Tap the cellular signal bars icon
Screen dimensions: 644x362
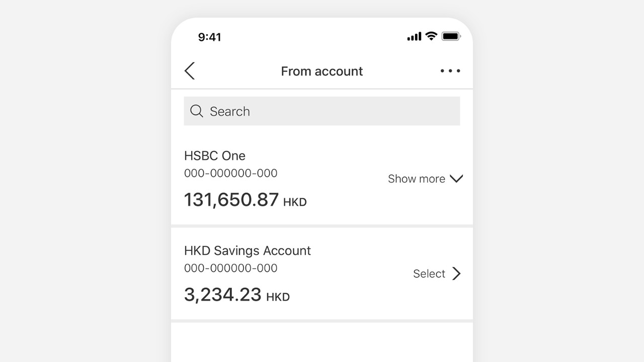point(414,36)
